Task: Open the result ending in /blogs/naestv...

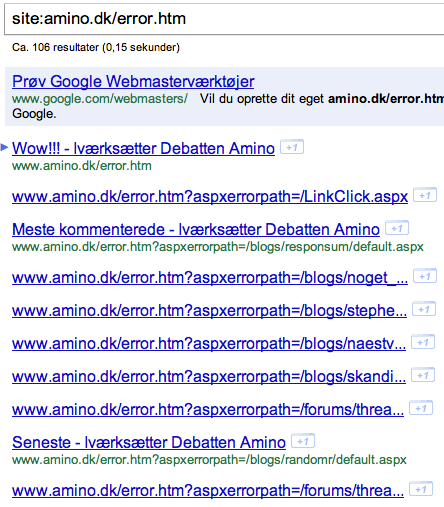Action: [209, 343]
